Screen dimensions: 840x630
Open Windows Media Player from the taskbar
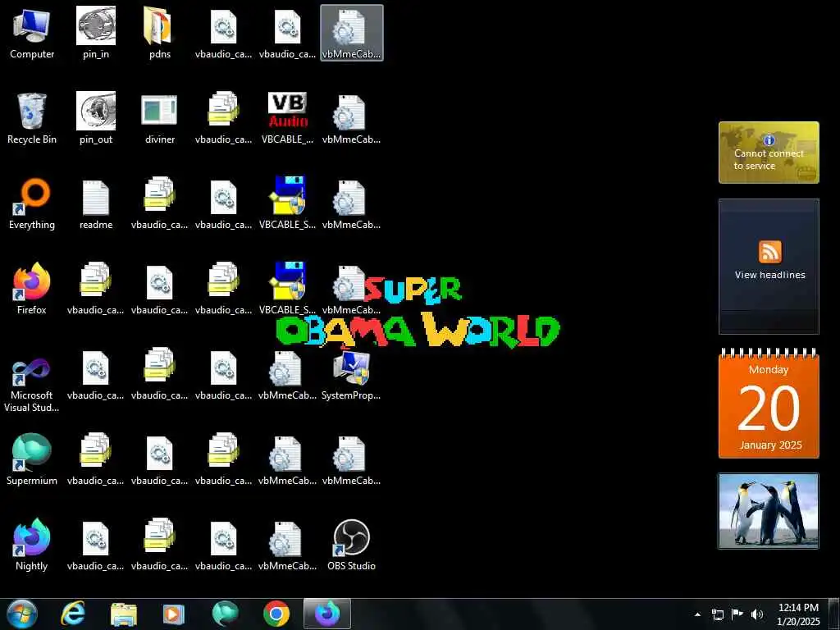point(173,614)
